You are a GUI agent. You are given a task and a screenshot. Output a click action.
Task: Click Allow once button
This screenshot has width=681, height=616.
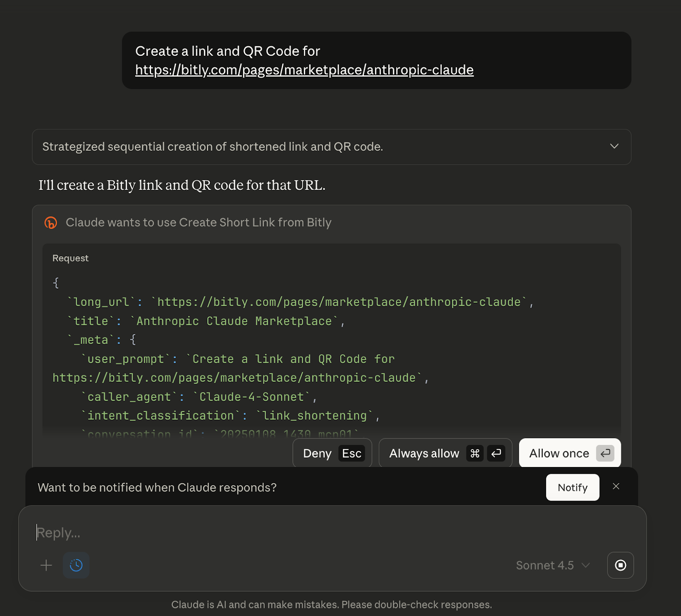click(x=570, y=453)
